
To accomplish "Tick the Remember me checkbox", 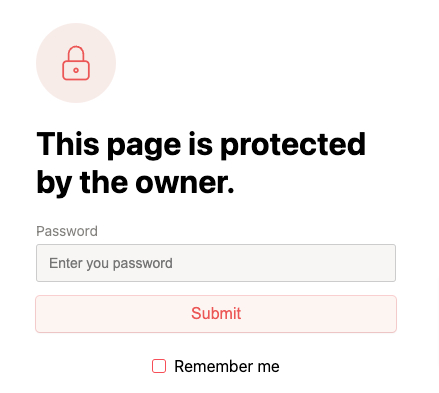I will tap(159, 366).
